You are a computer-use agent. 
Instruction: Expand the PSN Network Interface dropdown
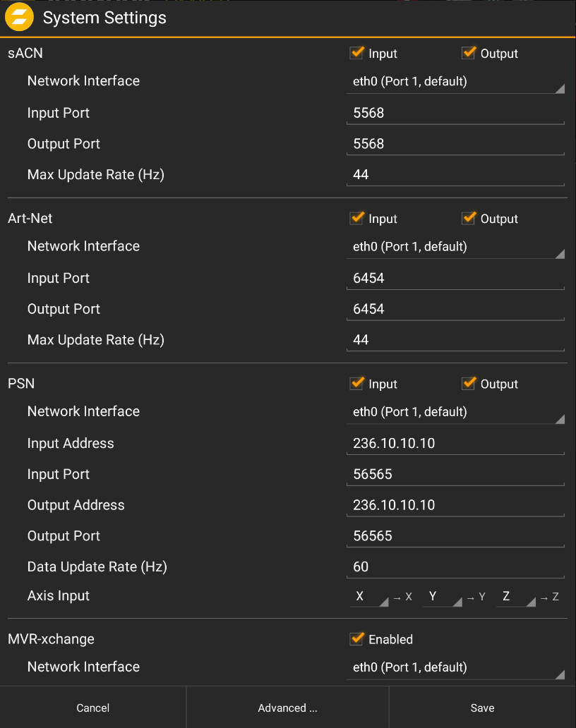tap(455, 411)
